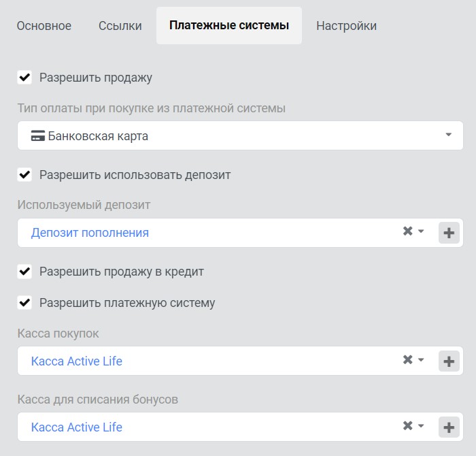Screen dimensions: 476x456
Task: Click the Касса покупок label
Action: coord(58,333)
